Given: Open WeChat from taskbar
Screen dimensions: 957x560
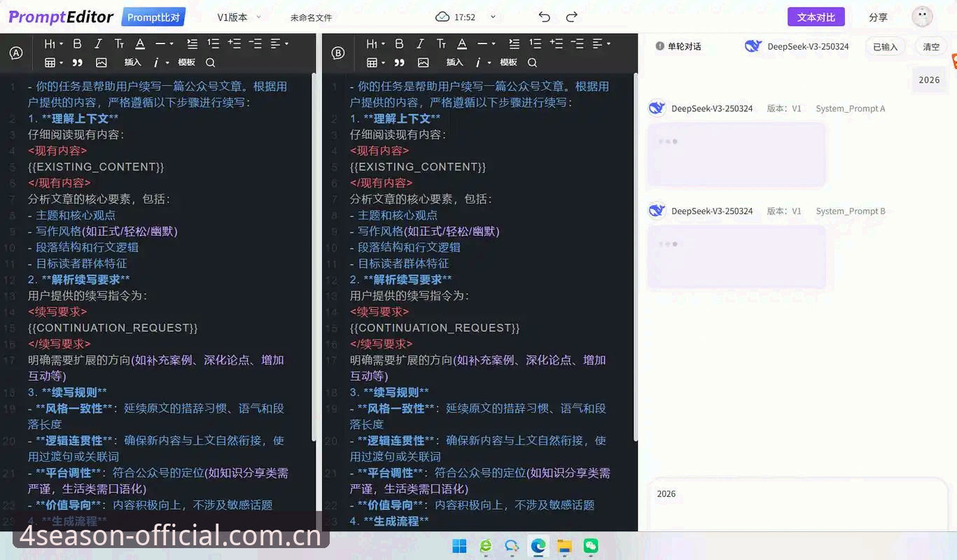Looking at the screenshot, I should [591, 547].
